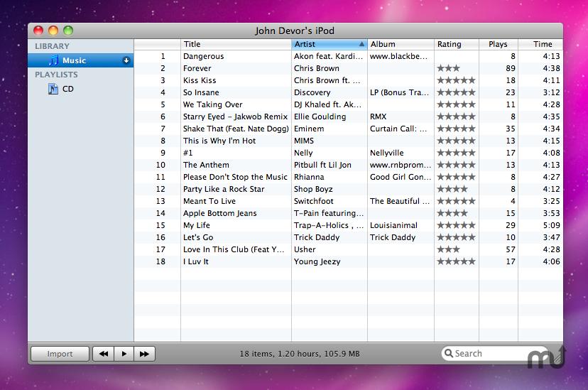
Task: Click the time value 5:09
Action: click(x=551, y=225)
